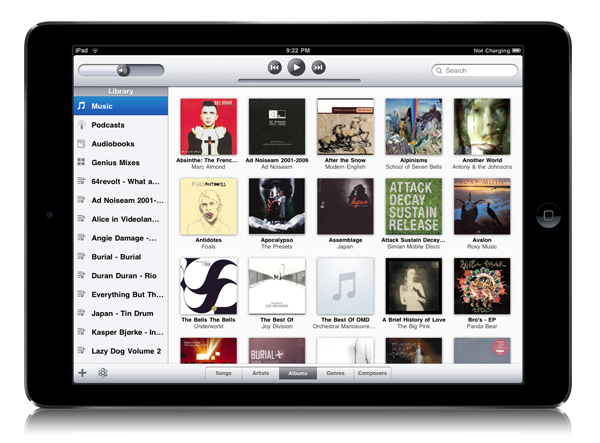Open A Brief History of Love cover

414,286
